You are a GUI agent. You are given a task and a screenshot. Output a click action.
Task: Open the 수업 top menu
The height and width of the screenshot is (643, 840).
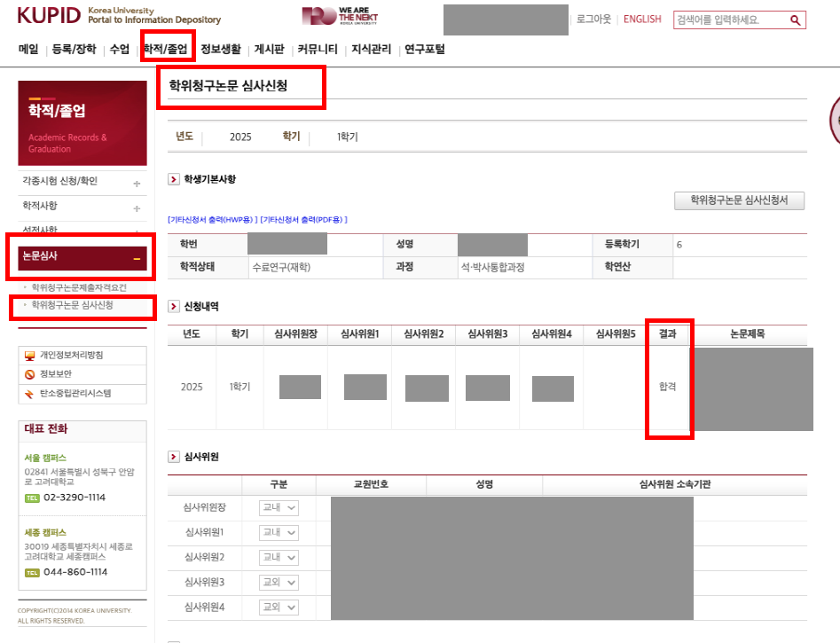pos(120,50)
